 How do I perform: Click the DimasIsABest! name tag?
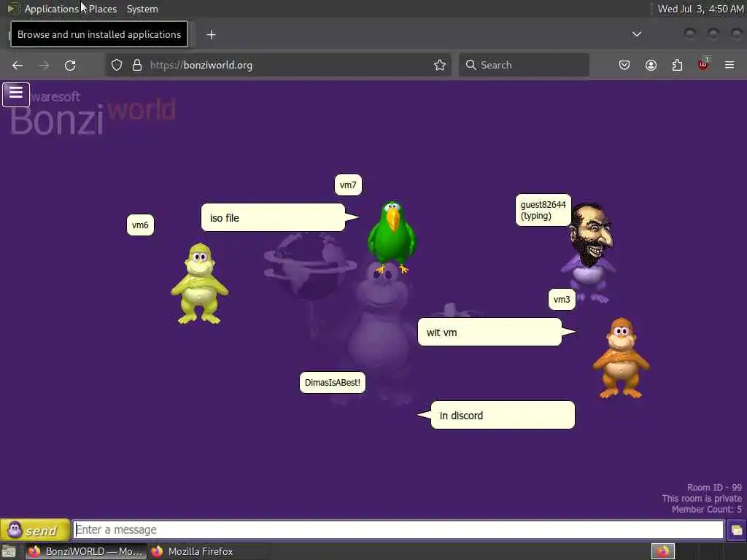pyautogui.click(x=333, y=382)
